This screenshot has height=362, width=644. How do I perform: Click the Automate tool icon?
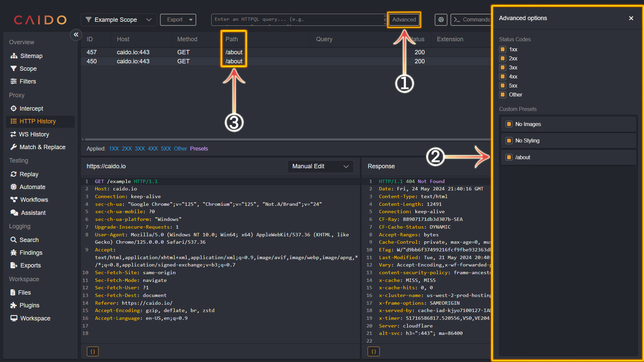pyautogui.click(x=13, y=186)
